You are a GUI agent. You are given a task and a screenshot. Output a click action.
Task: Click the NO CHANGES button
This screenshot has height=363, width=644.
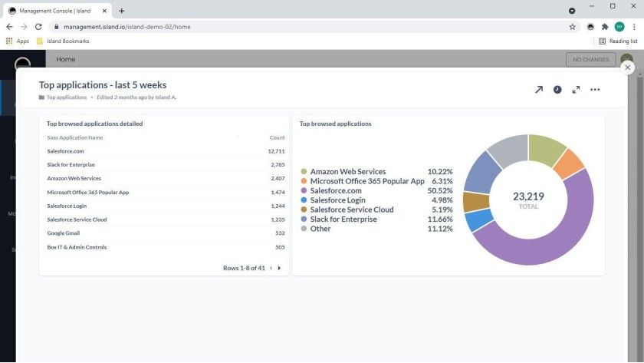590,59
